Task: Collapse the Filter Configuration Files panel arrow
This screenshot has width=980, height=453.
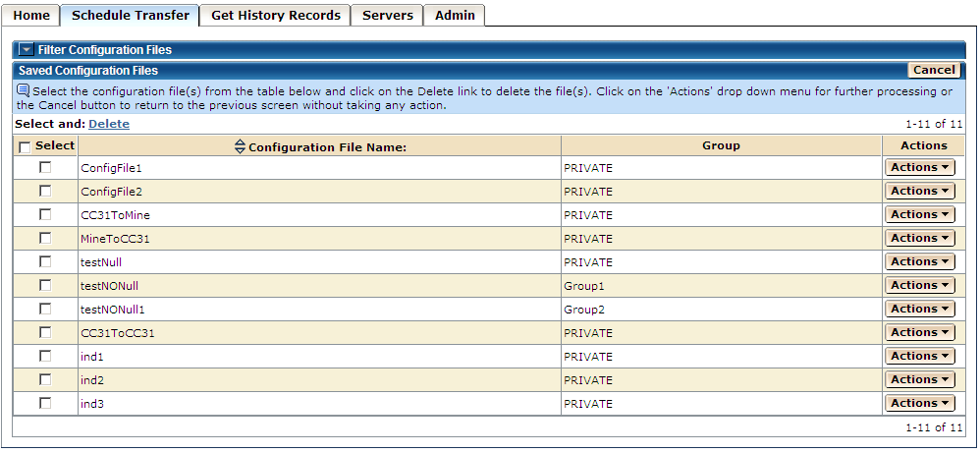Action: [x=27, y=49]
